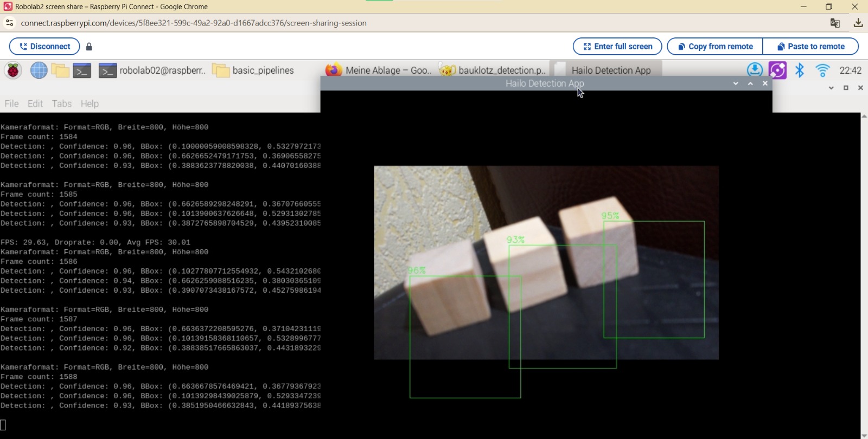This screenshot has height=439, width=868.
Task: Open the Raspberry Pi main menu
Action: tap(14, 70)
